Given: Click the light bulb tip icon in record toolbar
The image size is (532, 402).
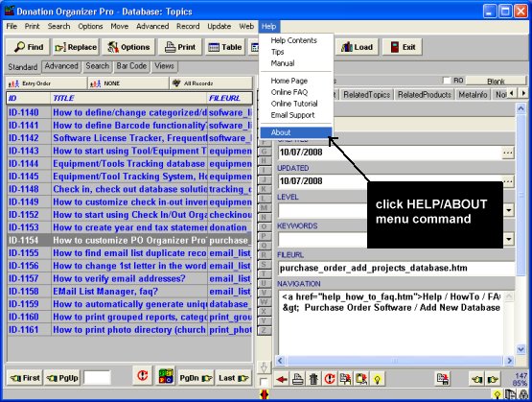Looking at the screenshot, I should coord(378,379).
